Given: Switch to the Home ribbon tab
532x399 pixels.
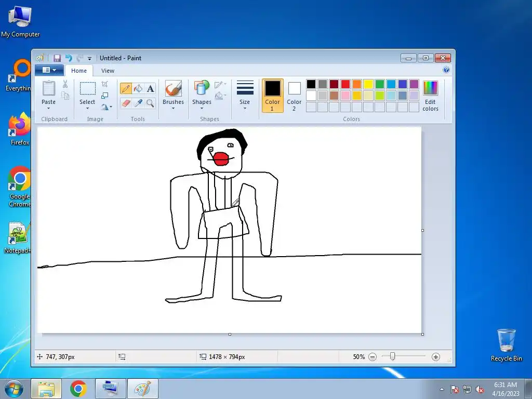Looking at the screenshot, I should coord(79,71).
